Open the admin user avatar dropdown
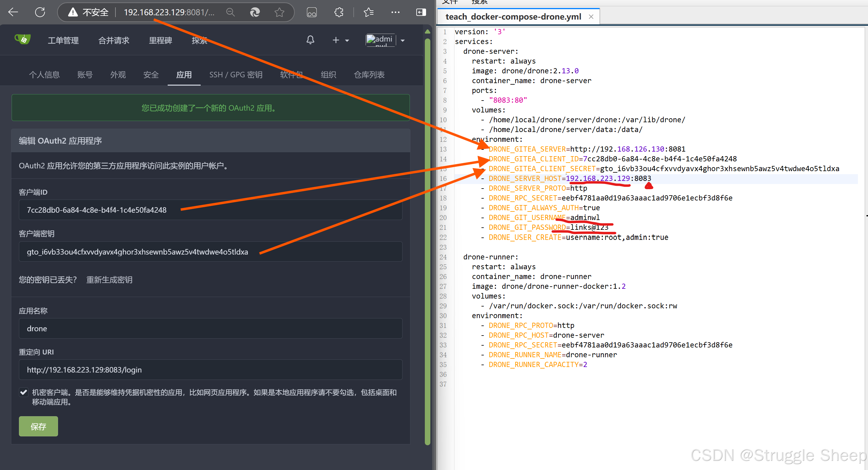The height and width of the screenshot is (470, 868). [x=385, y=40]
